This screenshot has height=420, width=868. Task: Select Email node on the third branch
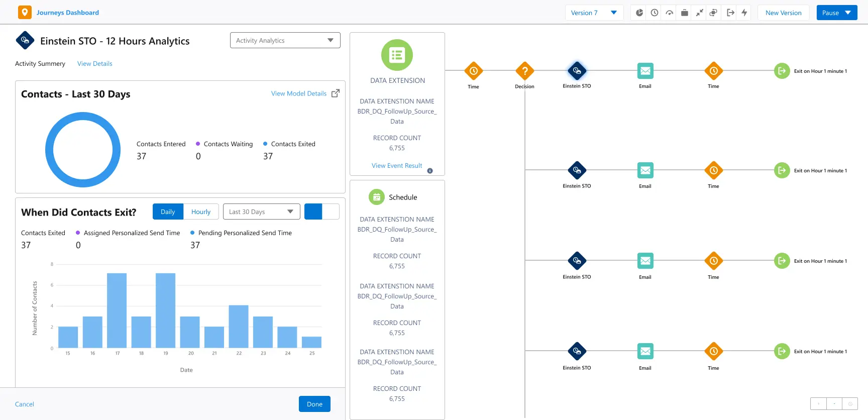click(645, 261)
